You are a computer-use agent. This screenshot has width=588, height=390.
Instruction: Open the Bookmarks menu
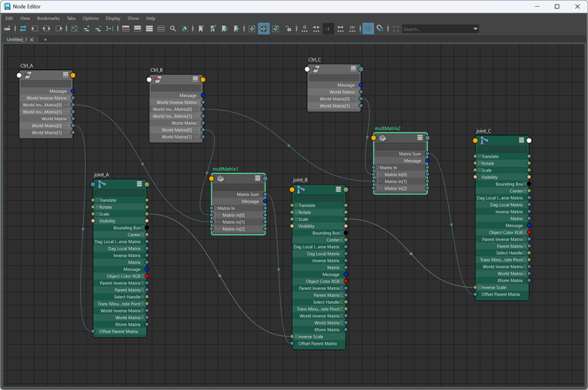(48, 18)
